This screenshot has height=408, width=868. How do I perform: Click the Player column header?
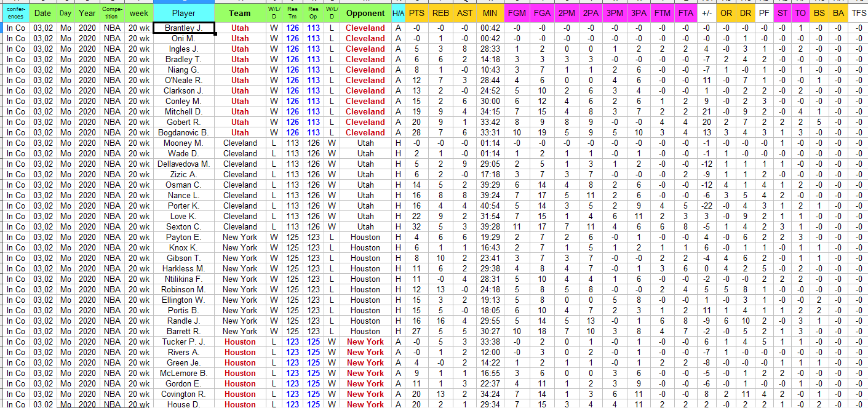coord(183,13)
